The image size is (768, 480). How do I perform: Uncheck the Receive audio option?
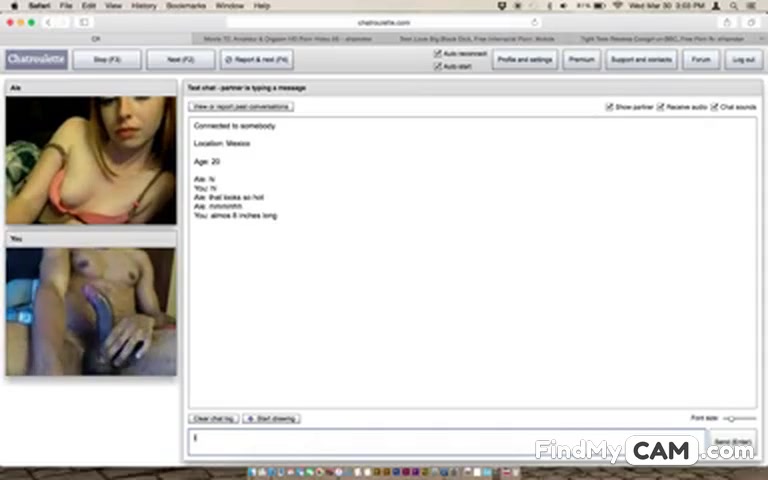pos(661,107)
